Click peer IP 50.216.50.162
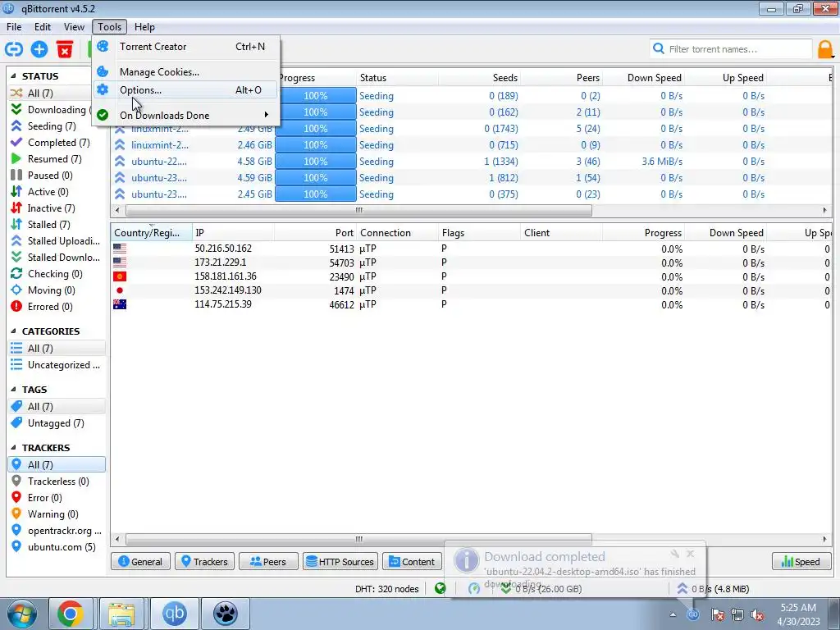840x630 pixels. tap(223, 249)
